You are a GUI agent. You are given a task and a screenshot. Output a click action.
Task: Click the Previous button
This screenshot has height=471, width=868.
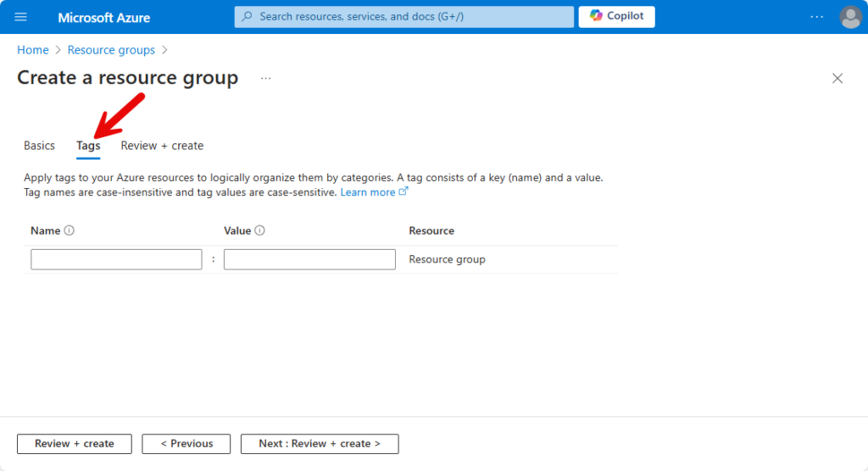(x=186, y=444)
